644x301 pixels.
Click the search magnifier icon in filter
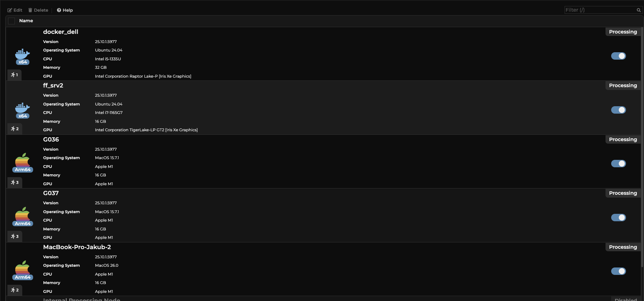pyautogui.click(x=638, y=10)
